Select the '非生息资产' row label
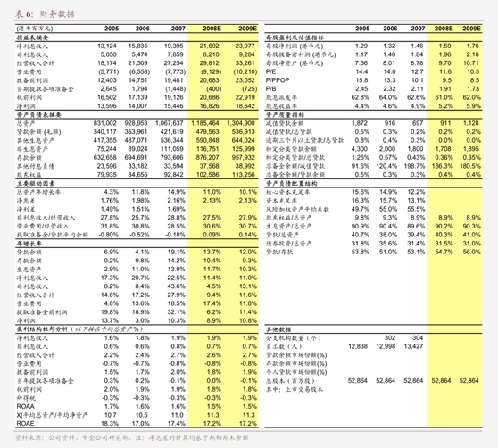498x448 pixels. (32, 149)
